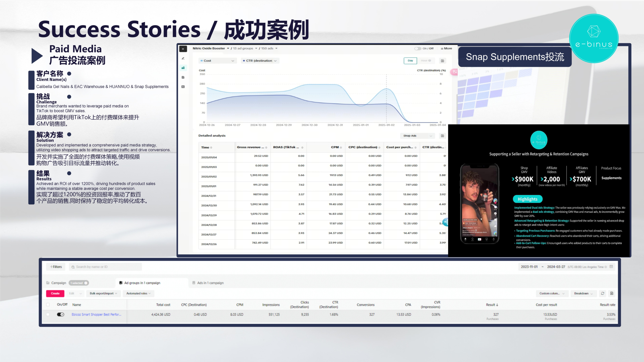Toggle the Ebicoz Smart Shopper ad group switch
644x362 pixels.
(60, 314)
